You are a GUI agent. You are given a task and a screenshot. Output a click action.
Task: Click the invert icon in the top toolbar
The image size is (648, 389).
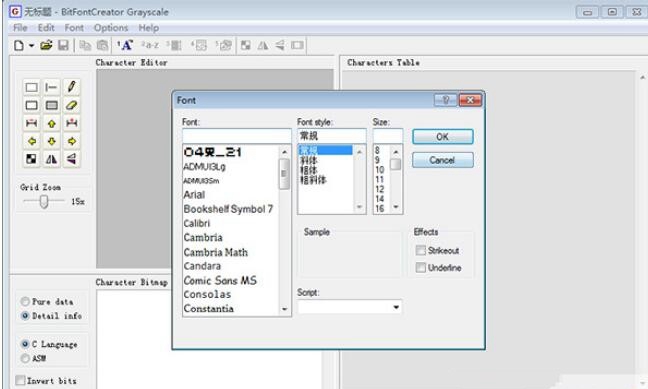[x=246, y=45]
